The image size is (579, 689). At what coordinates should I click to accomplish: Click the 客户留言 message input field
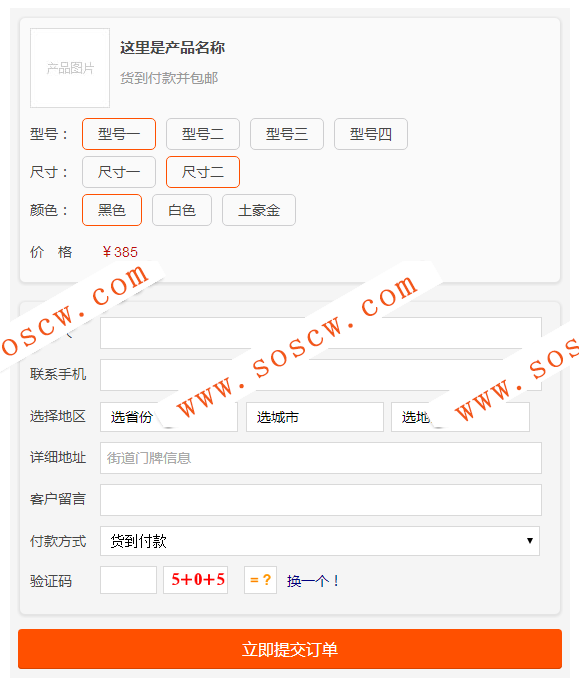[x=321, y=500]
